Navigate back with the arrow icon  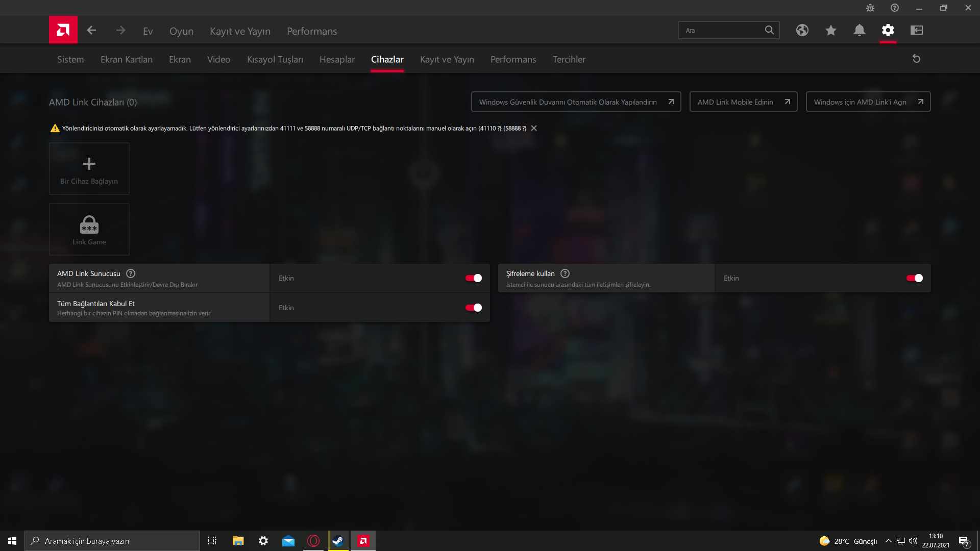tap(91, 30)
